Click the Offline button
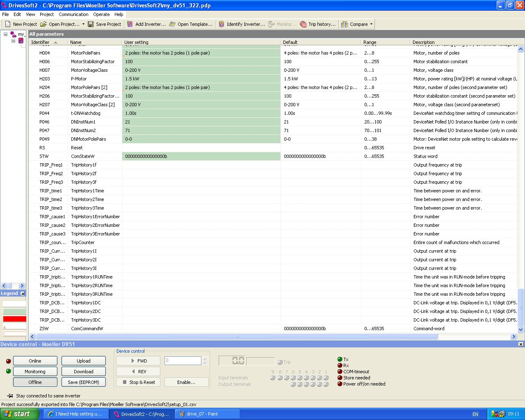Image resolution: width=525 pixels, height=420 pixels. point(35,382)
